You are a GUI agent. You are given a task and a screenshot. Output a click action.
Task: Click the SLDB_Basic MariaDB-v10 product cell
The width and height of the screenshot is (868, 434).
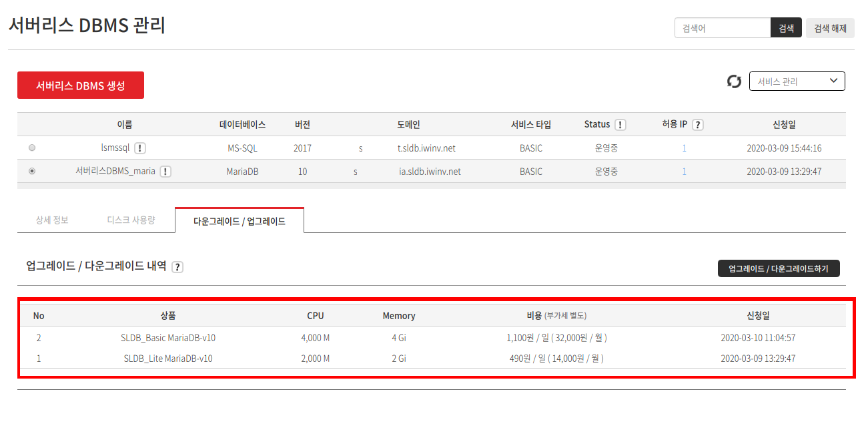tap(168, 338)
